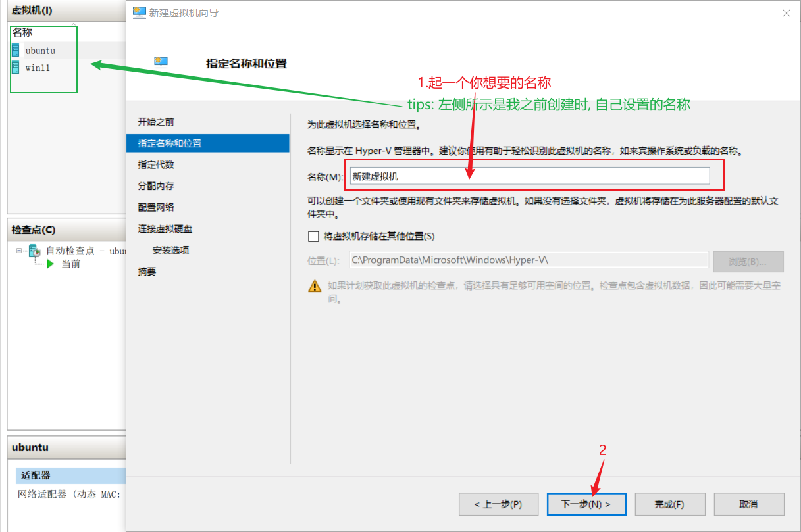The height and width of the screenshot is (532, 801).
Task: Click the monitor icon in the wizard header
Action: [x=161, y=62]
